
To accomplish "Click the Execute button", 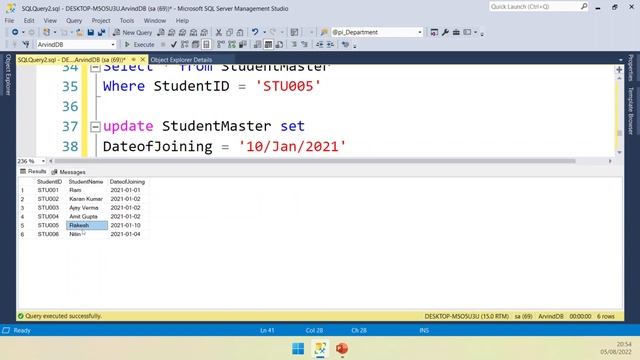I will coord(139,44).
